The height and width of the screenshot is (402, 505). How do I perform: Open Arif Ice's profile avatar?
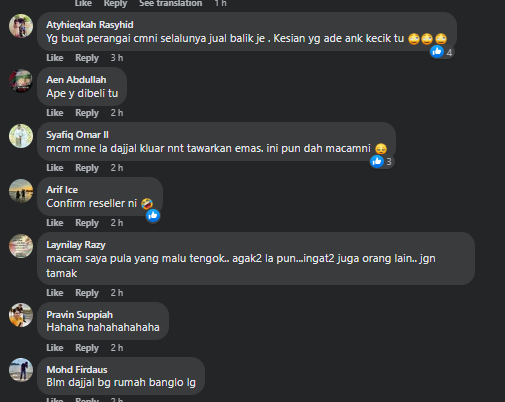[x=21, y=191]
